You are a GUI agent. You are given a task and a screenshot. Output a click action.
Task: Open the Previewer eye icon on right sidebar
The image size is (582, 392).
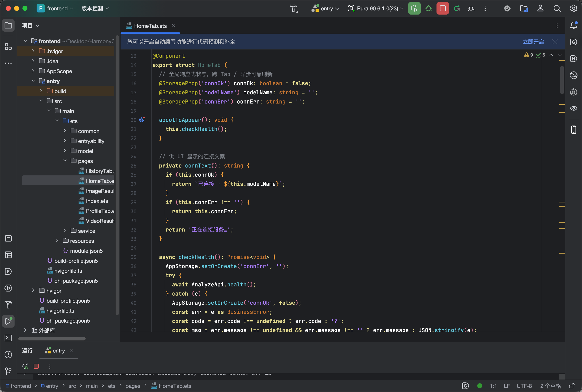pyautogui.click(x=574, y=108)
